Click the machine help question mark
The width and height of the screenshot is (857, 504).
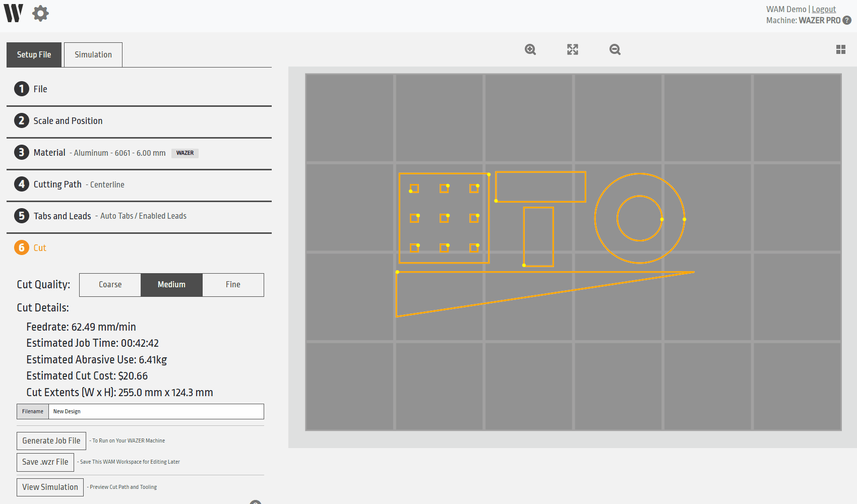[847, 20]
